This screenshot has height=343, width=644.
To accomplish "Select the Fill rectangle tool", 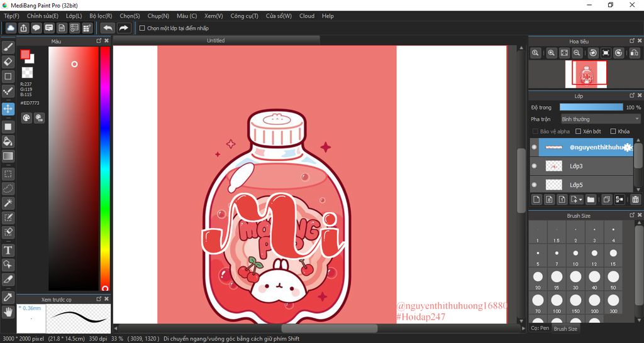I will click(x=8, y=127).
